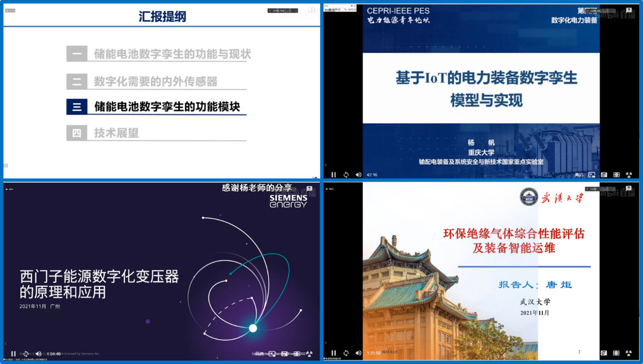Mute the Siemens Energy video sound

pos(38,354)
